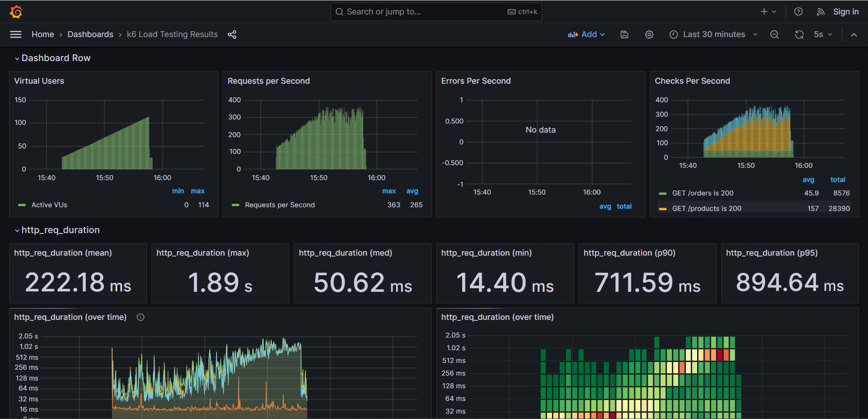This screenshot has width=868, height=419.
Task: Click the green Active VUs color swatch
Action: tap(22, 205)
